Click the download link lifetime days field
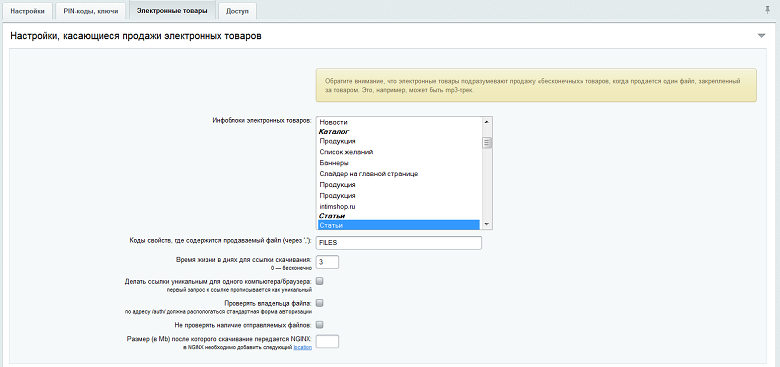This screenshot has height=367, width=780. point(327,262)
